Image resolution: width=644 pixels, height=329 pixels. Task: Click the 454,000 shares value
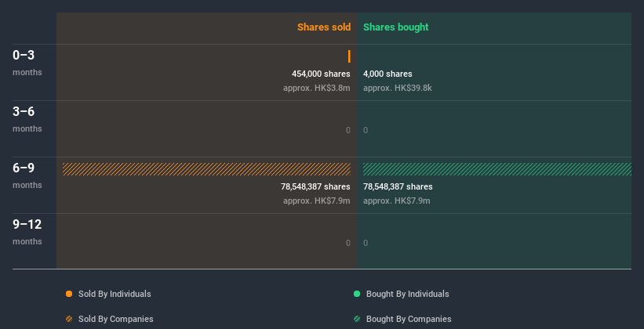click(321, 74)
